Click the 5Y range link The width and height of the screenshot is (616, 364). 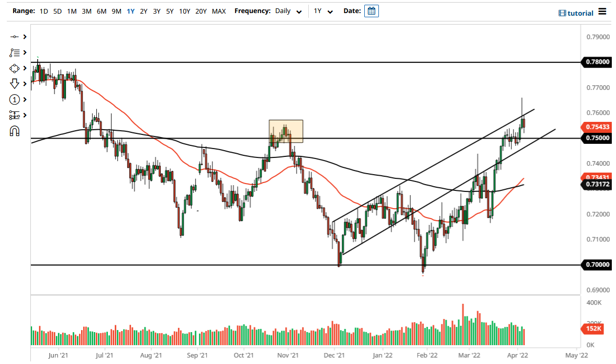coord(169,10)
